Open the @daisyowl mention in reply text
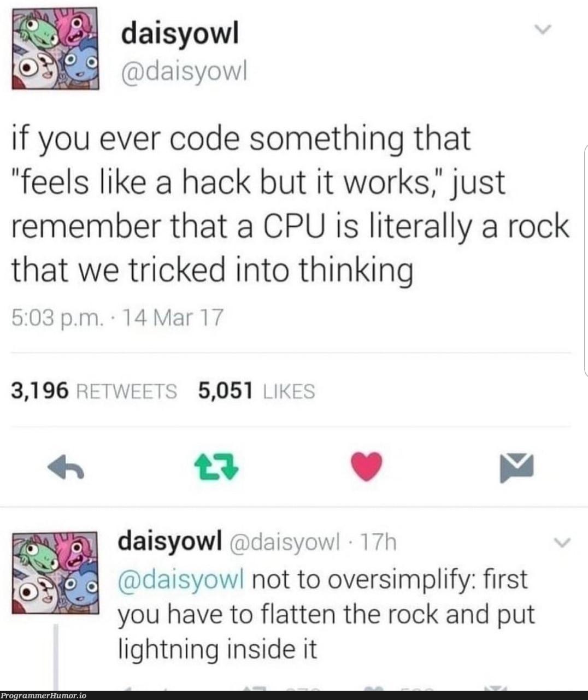588x700 pixels. pos(181,579)
